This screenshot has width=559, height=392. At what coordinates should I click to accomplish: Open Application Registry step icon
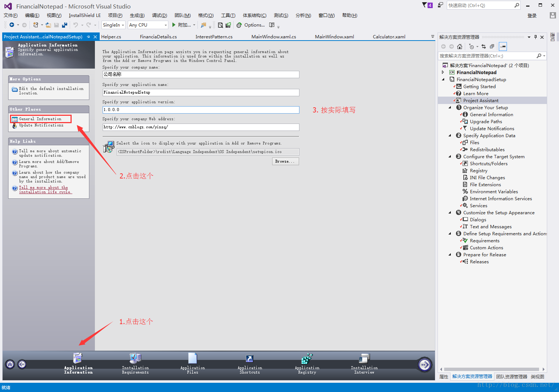click(307, 358)
